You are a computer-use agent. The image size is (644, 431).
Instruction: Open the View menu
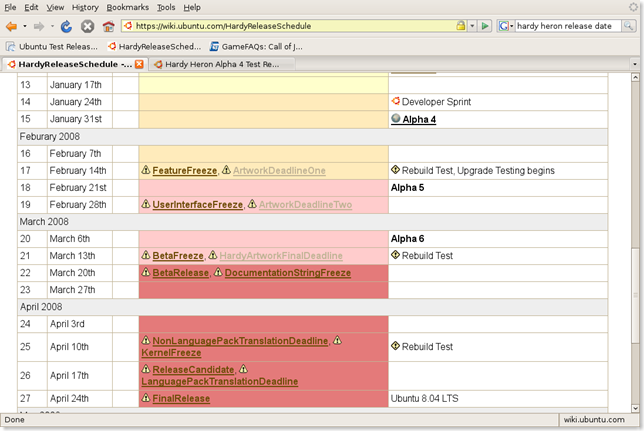pyautogui.click(x=55, y=7)
